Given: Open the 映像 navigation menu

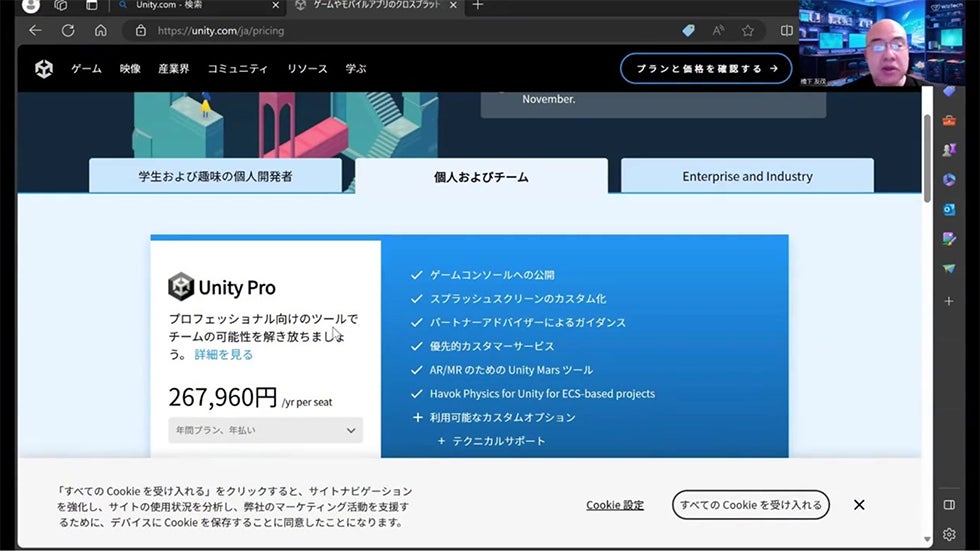Looking at the screenshot, I should tap(130, 69).
